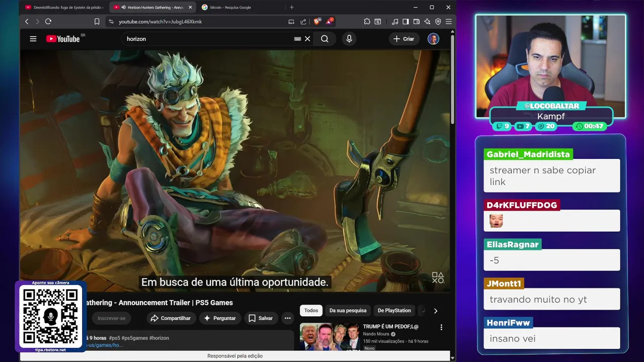Click Compartilhar to share the video
The height and width of the screenshot is (362, 644).
[171, 318]
